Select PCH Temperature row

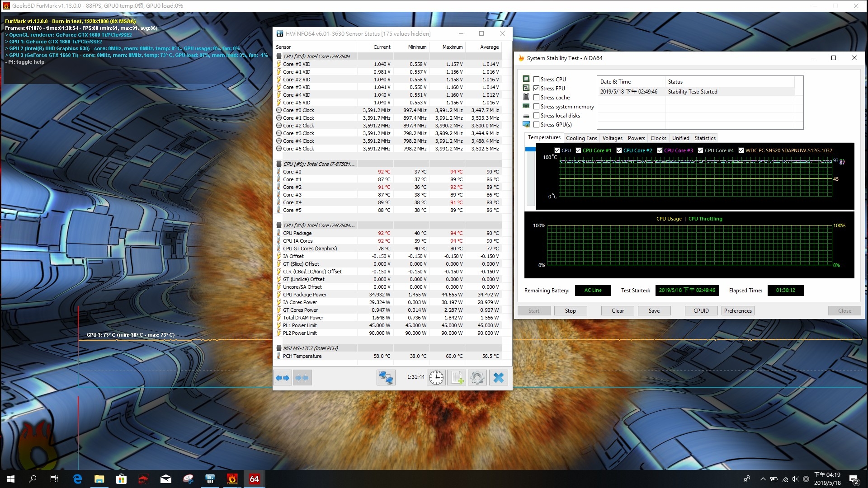coord(388,356)
